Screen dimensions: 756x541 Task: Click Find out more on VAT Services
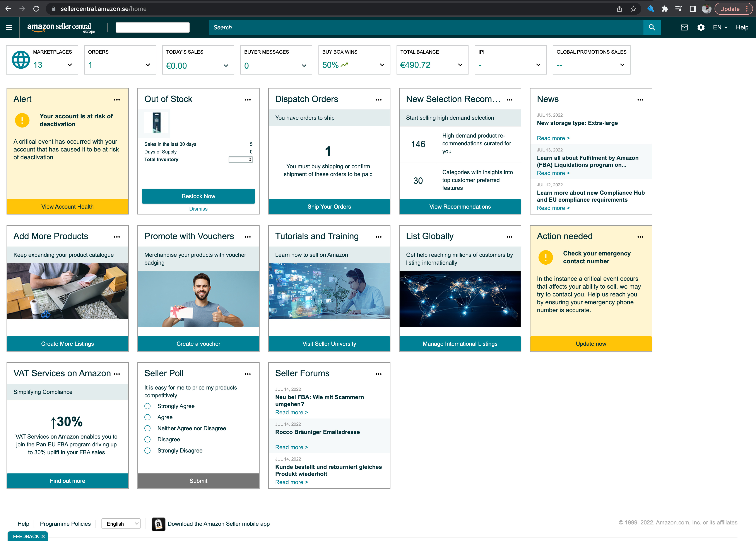(x=67, y=481)
